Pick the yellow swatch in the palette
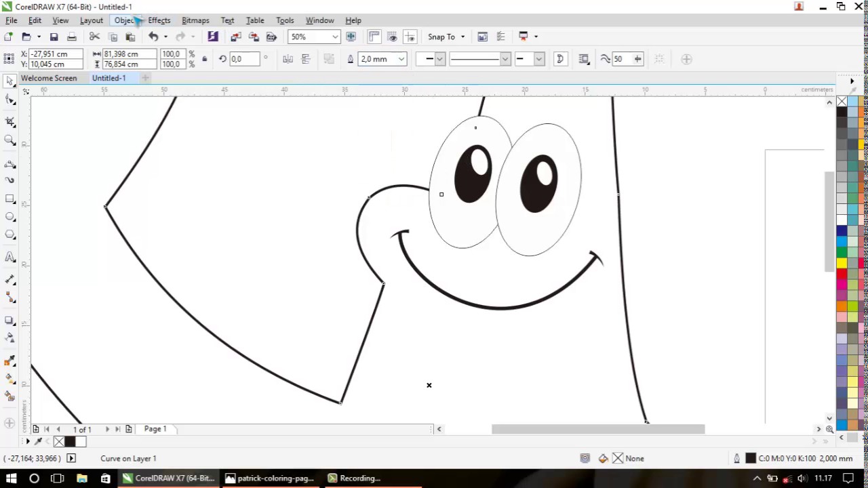 842,263
